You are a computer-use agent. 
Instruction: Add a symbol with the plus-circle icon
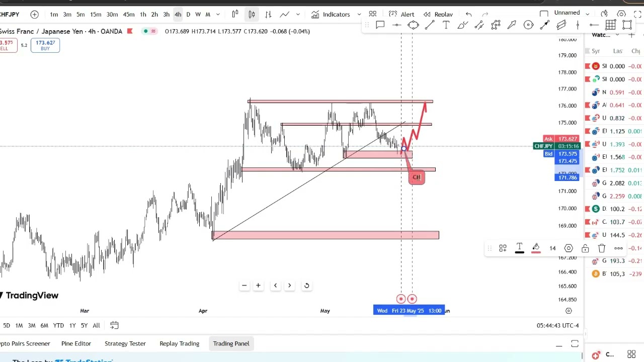pos(34,15)
